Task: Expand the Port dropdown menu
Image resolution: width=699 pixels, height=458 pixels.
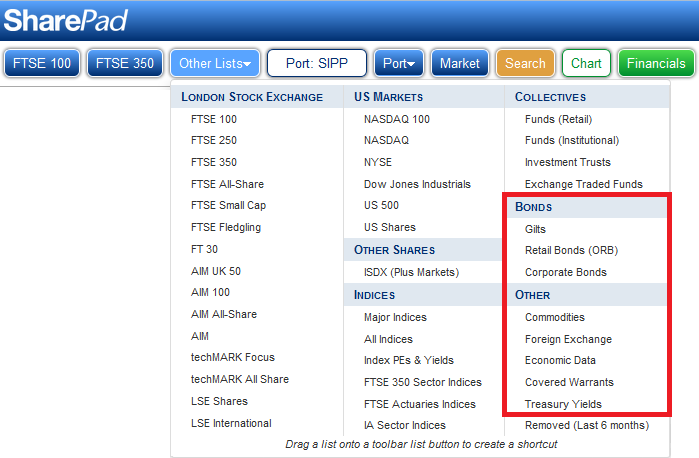Action: 399,63
